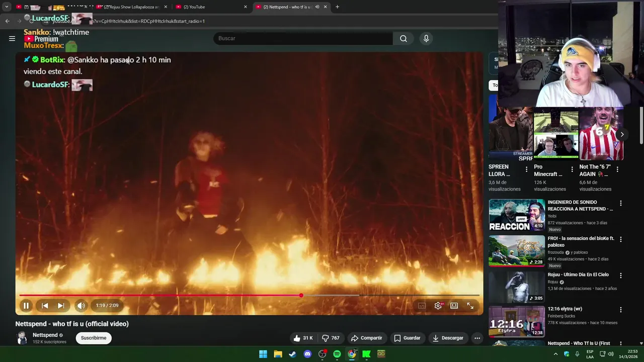Click the Descargar download button

[448, 338]
